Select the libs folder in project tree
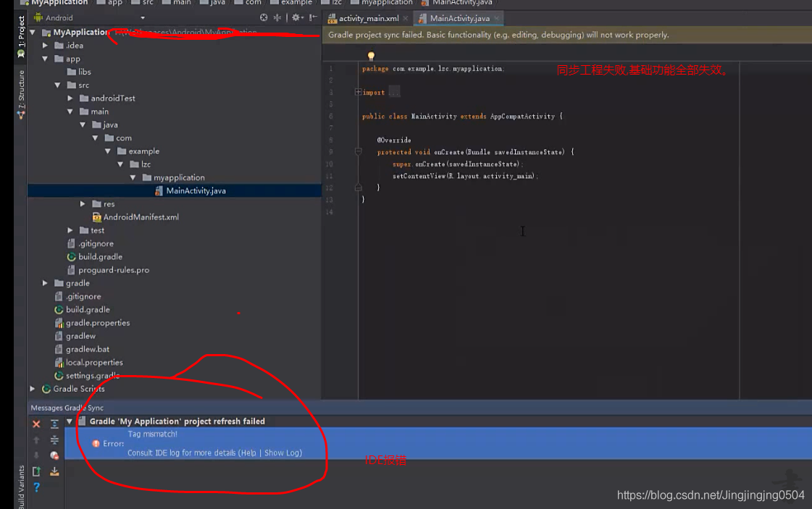 click(85, 72)
